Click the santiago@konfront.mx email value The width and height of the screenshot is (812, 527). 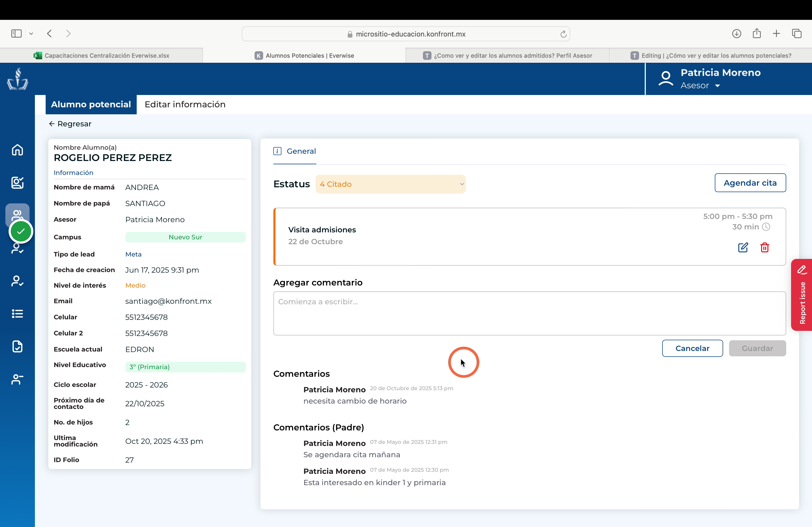pyautogui.click(x=168, y=301)
